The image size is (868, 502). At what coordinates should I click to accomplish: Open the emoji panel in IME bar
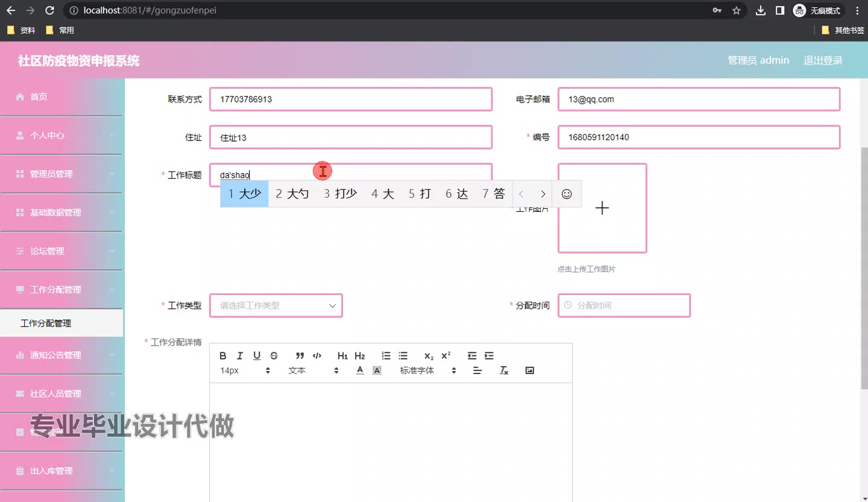pyautogui.click(x=567, y=194)
